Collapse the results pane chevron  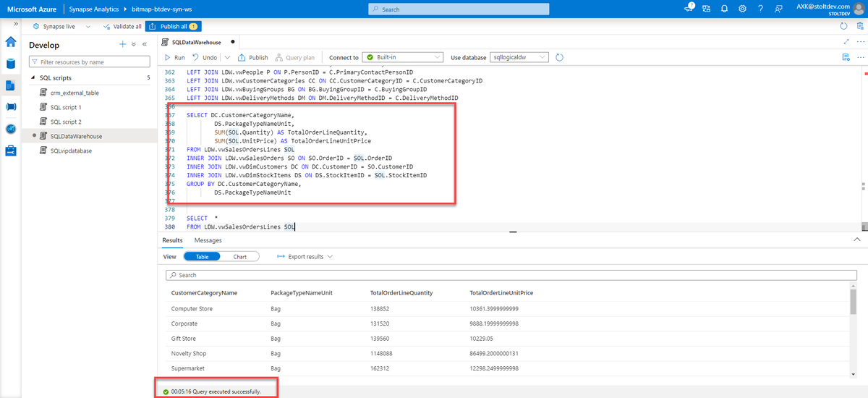tap(858, 240)
